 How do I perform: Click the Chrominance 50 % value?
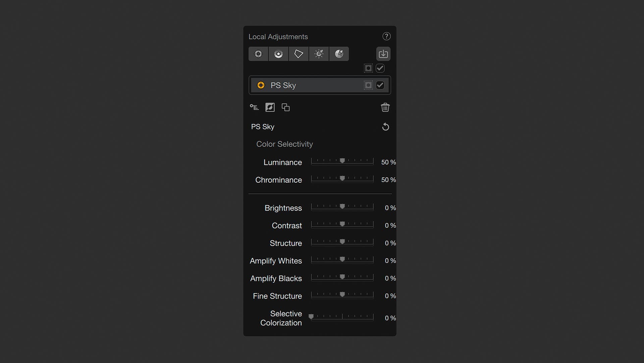(x=388, y=180)
